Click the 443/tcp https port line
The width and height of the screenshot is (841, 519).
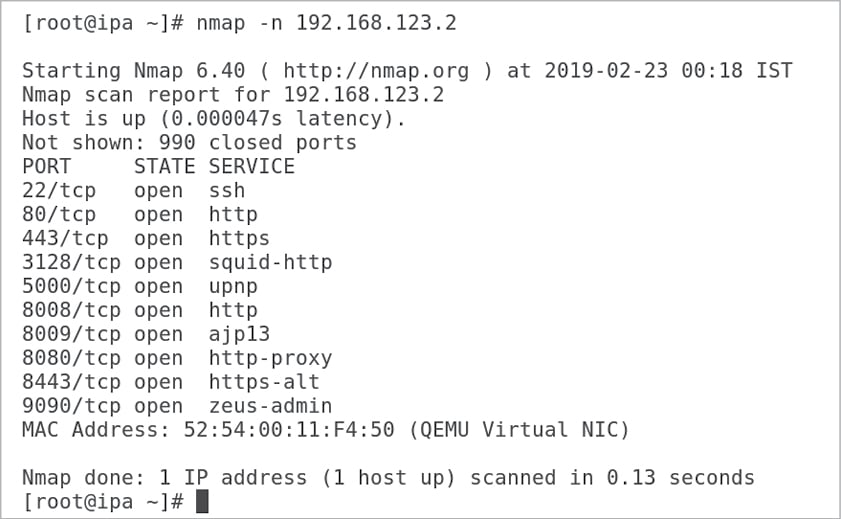coord(145,238)
